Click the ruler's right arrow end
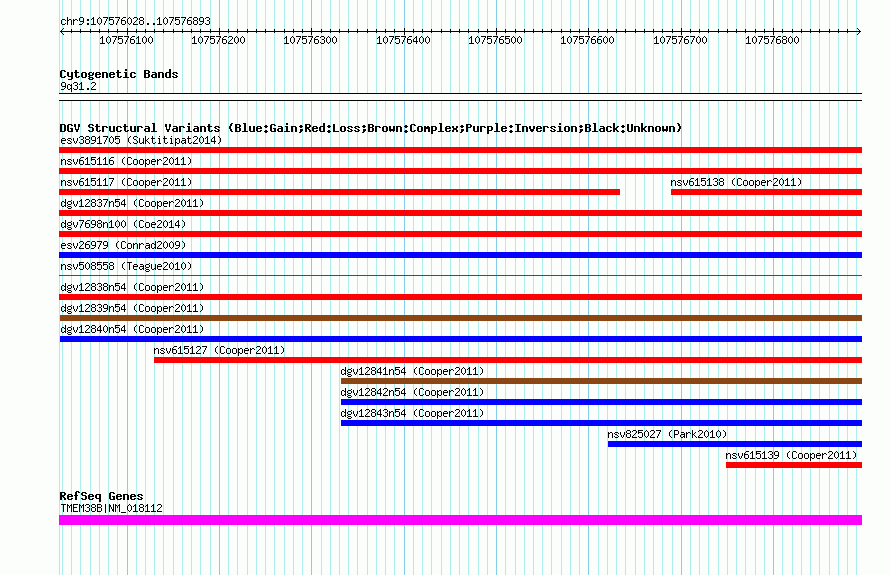890x575 pixels. click(859, 32)
